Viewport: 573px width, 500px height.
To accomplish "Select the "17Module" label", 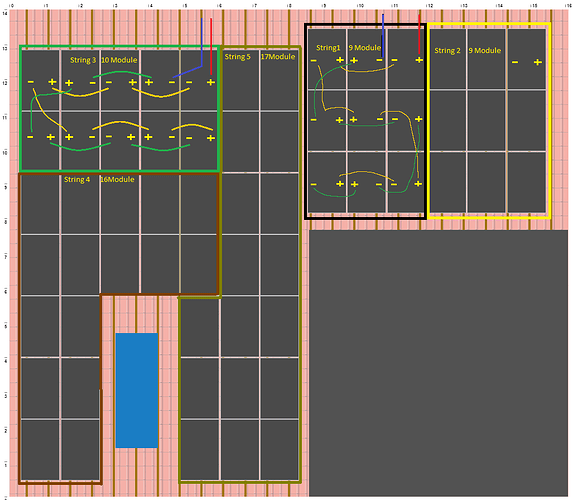I will (x=278, y=57).
